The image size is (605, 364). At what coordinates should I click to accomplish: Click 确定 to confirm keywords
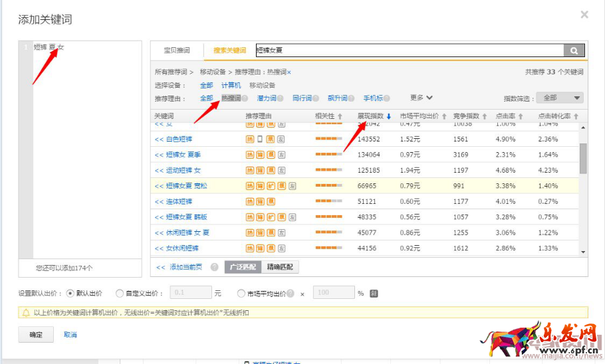point(36,335)
